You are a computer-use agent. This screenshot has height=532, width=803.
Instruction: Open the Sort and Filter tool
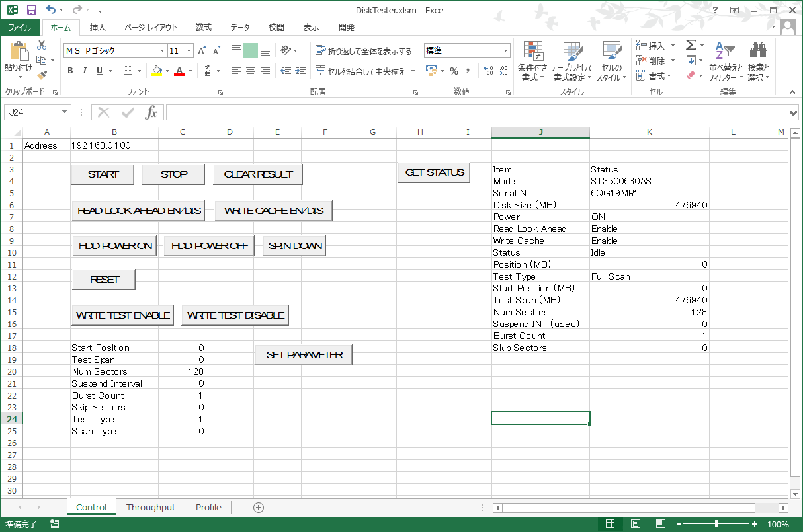pyautogui.click(x=722, y=62)
